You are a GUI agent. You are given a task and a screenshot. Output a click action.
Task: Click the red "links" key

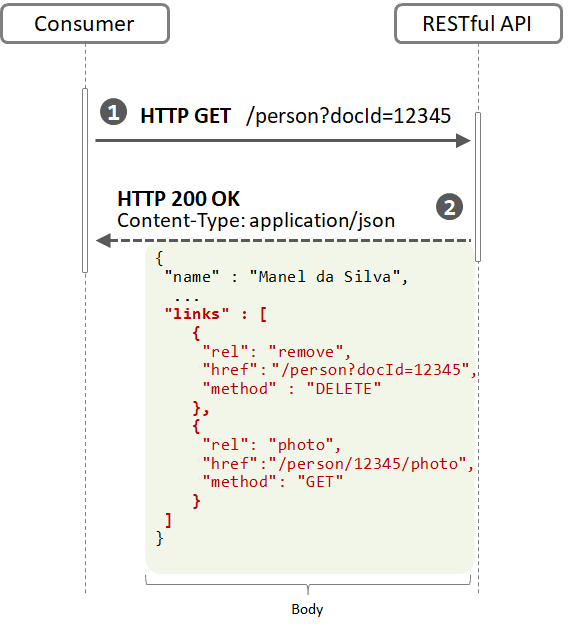click(x=197, y=314)
